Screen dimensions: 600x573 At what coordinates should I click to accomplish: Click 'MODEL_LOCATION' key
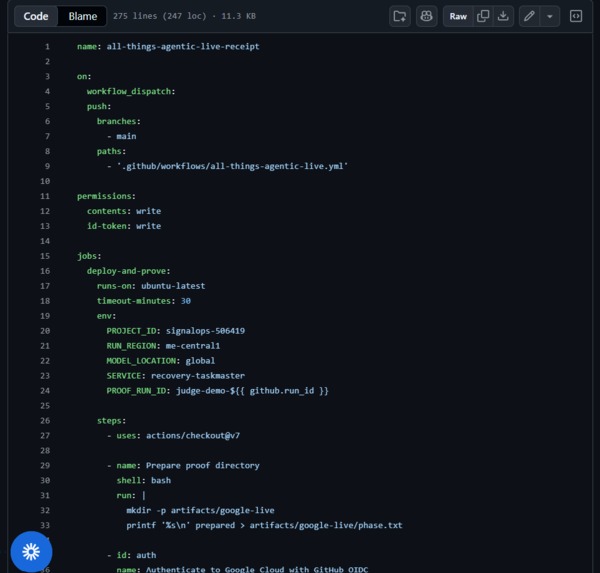pyautogui.click(x=141, y=361)
